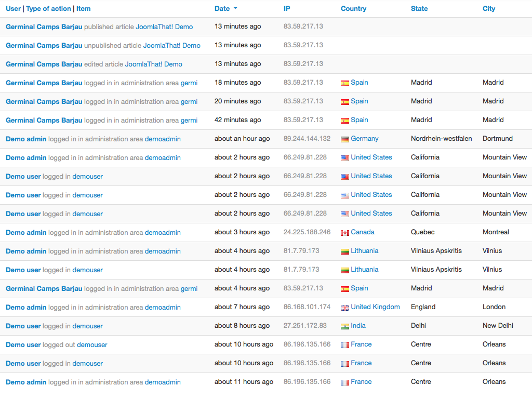Click the India flag icon
Viewport: 532px width, 399px height.
pos(345,326)
